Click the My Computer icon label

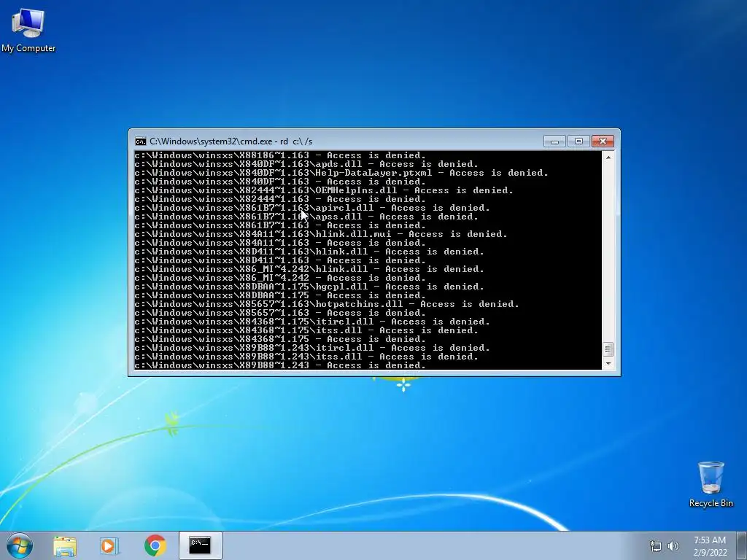[x=28, y=48]
